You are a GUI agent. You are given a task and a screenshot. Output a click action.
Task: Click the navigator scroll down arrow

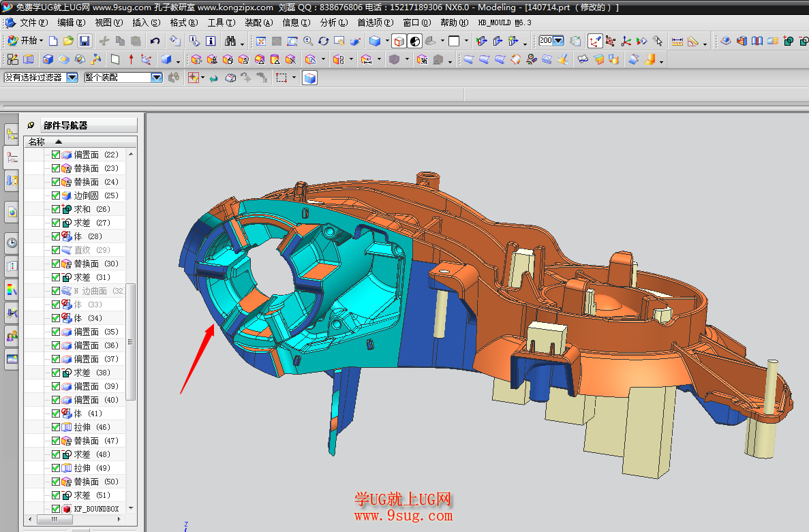(131, 508)
